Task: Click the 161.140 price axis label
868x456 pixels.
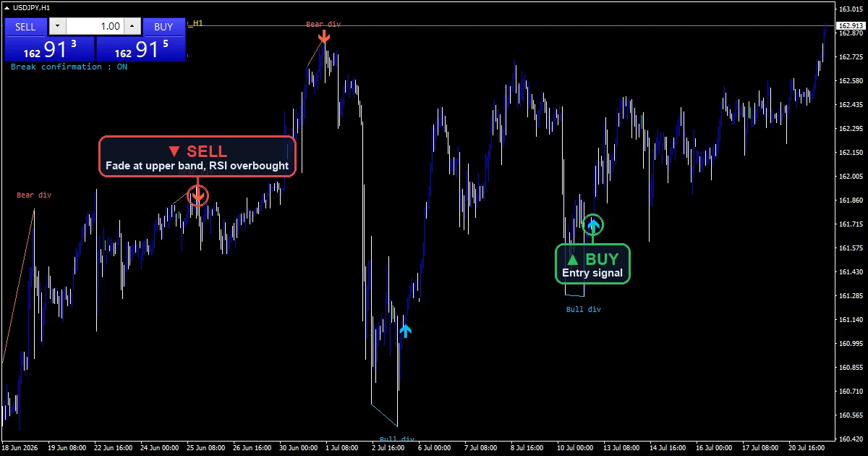Action: click(x=851, y=320)
